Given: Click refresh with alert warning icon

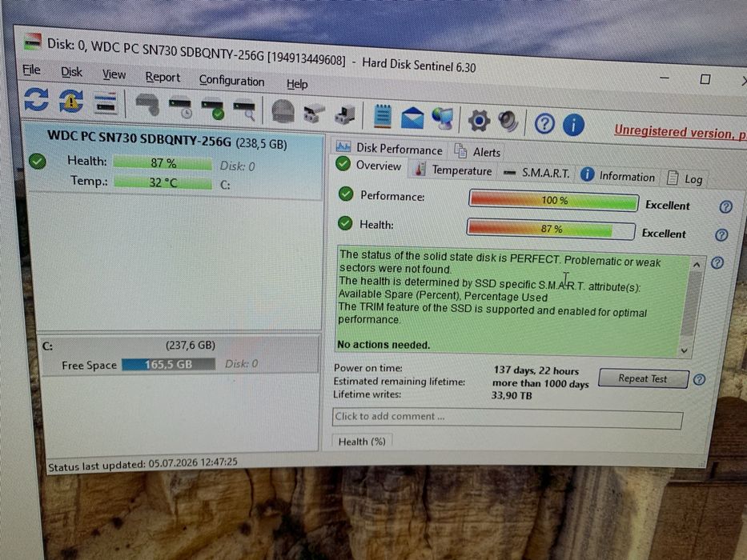Looking at the screenshot, I should [x=70, y=102].
